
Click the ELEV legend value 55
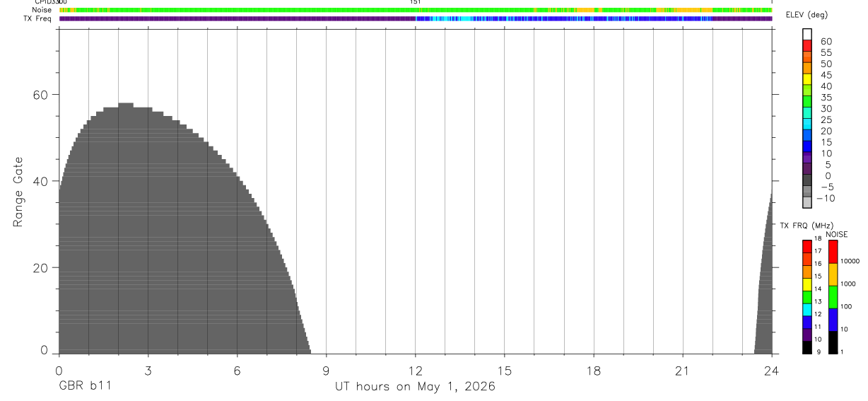tap(826, 53)
